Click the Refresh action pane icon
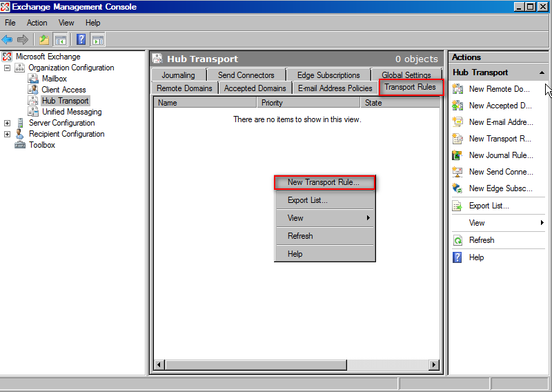This screenshot has height=392, width=552. click(457, 240)
